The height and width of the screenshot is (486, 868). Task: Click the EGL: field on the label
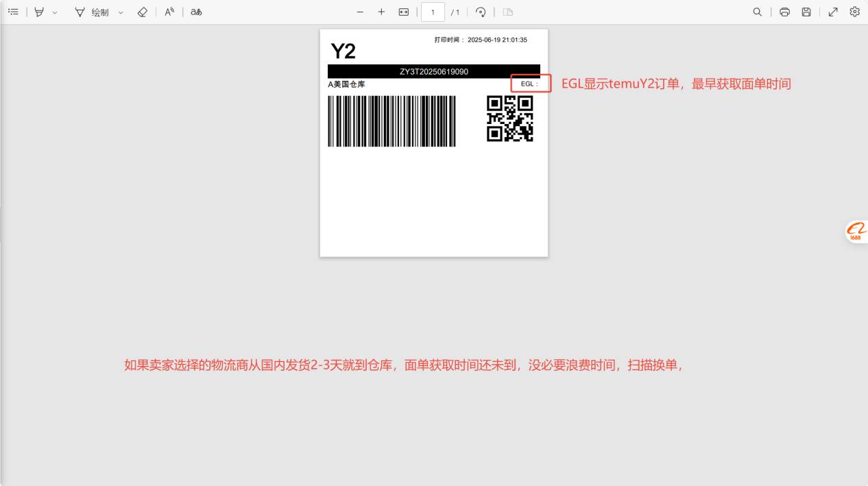pyautogui.click(x=530, y=84)
